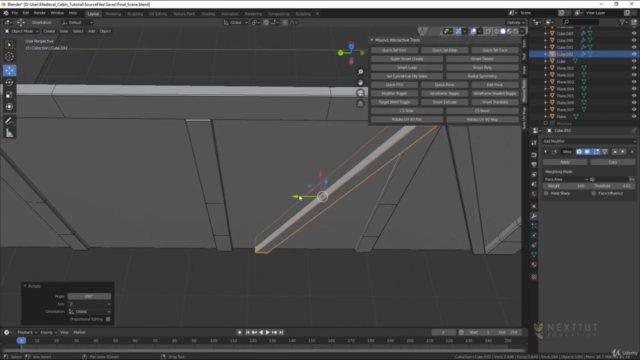Open the Render properties tab icon
640x360 pixels.
click(534, 155)
